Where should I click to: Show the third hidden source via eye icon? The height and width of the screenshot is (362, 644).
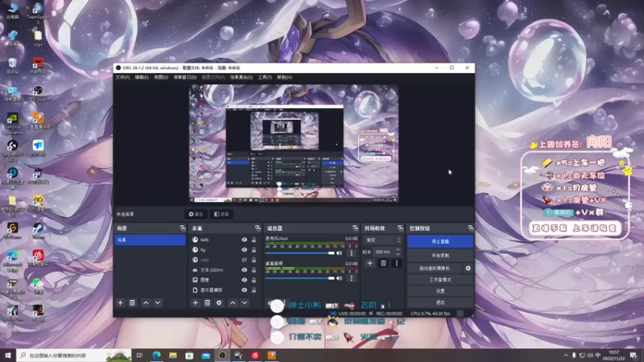click(x=245, y=260)
